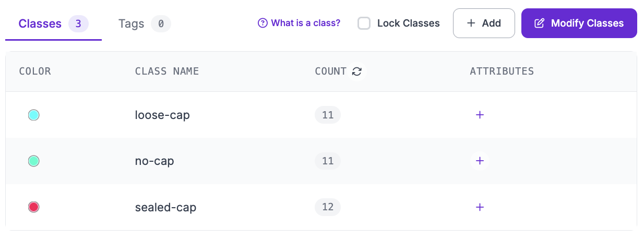Add attribute to sealed-cap class
Image resolution: width=644 pixels, height=239 pixels.
point(480,207)
